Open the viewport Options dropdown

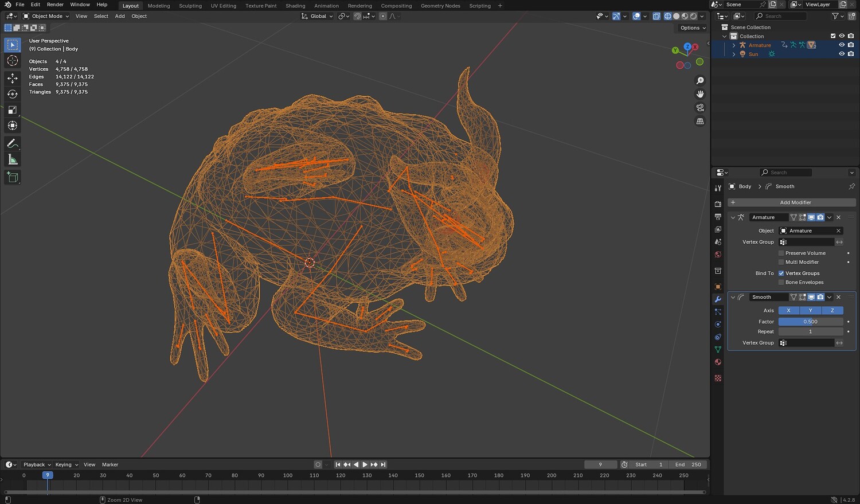click(x=693, y=28)
